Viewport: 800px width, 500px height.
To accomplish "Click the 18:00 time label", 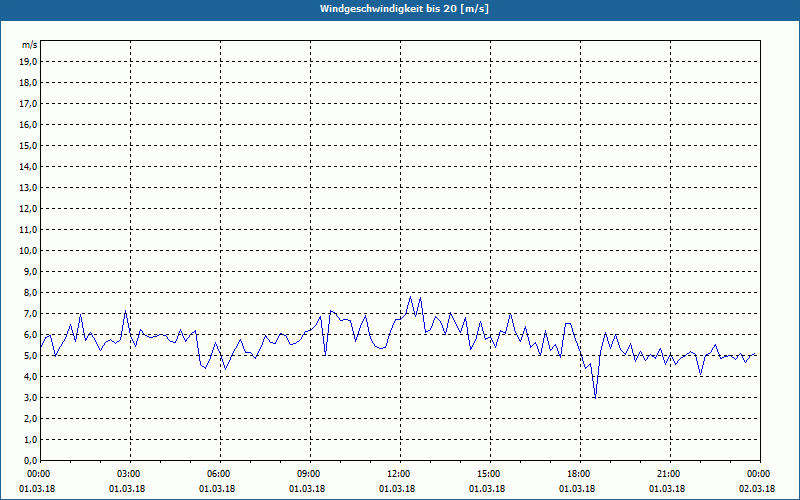I will point(580,474).
